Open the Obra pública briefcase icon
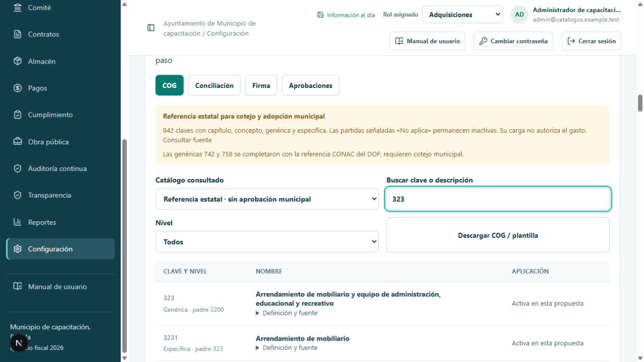 [x=18, y=142]
